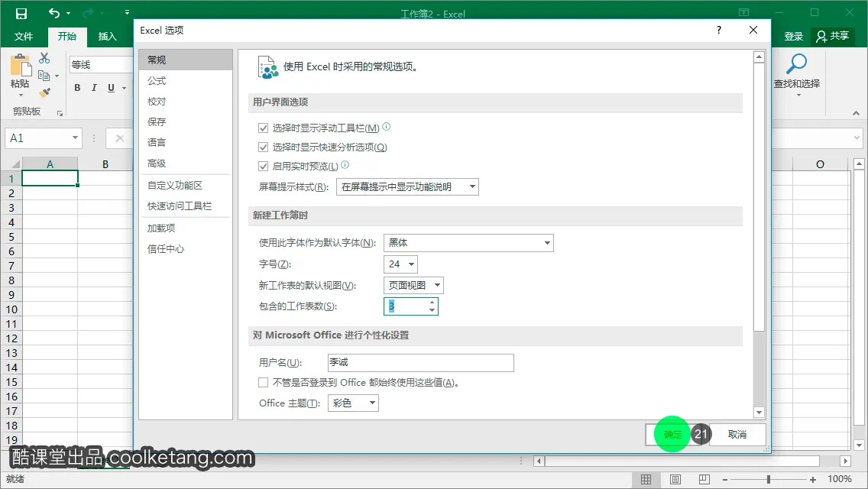The image size is (868, 489).
Task: Toggle Bold formatting button
Action: (77, 88)
